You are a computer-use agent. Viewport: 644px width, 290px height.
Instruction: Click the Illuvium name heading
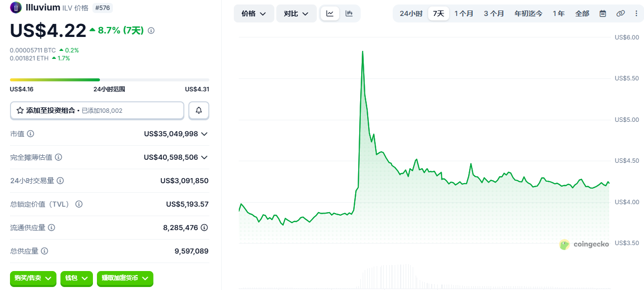click(x=43, y=7)
